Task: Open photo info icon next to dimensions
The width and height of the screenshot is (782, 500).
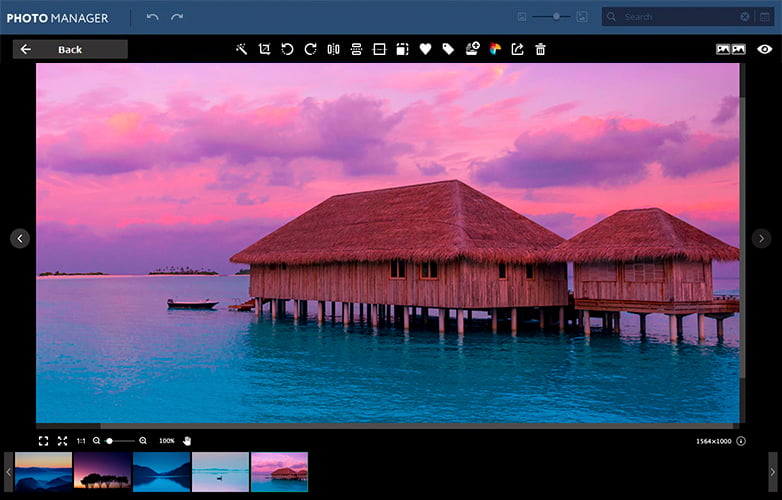Action: coord(741,441)
